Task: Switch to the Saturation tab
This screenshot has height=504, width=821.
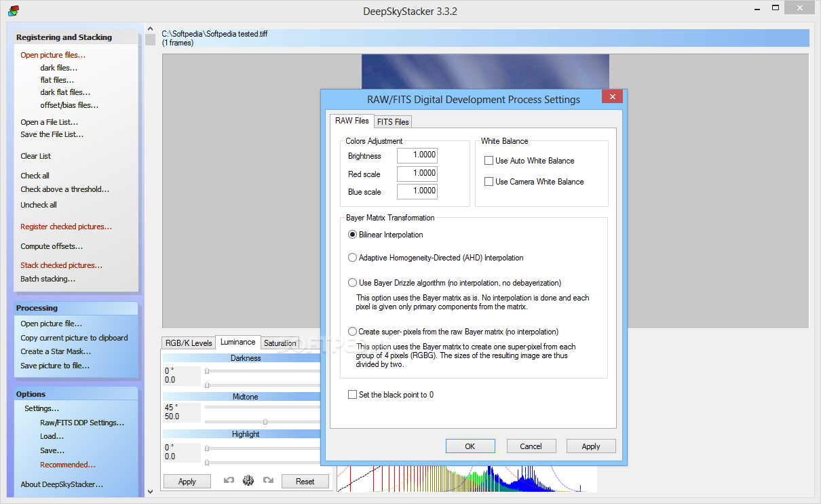Action: tap(280, 343)
